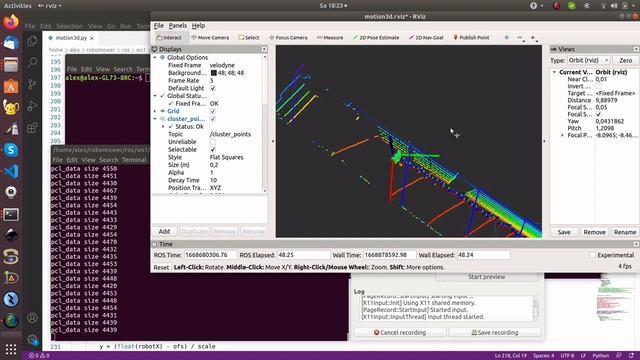This screenshot has height=360, width=640.
Task: Collapse the Current View node
Action: [x=554, y=72]
